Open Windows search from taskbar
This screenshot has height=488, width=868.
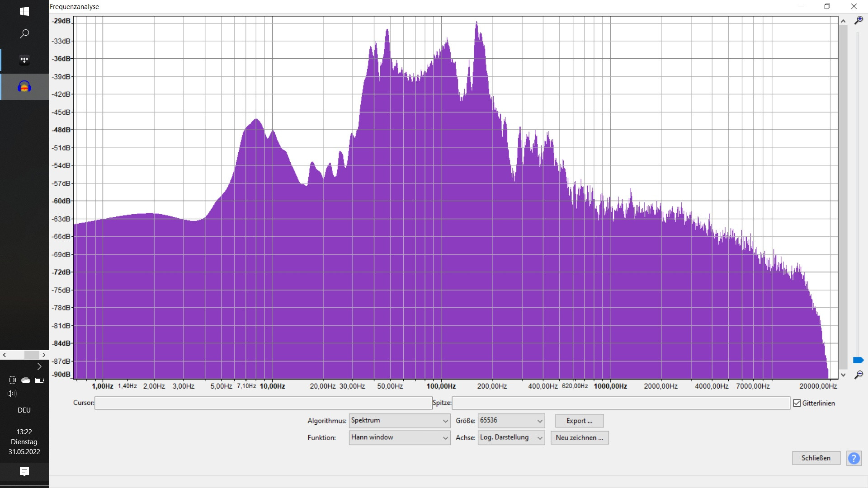(24, 34)
